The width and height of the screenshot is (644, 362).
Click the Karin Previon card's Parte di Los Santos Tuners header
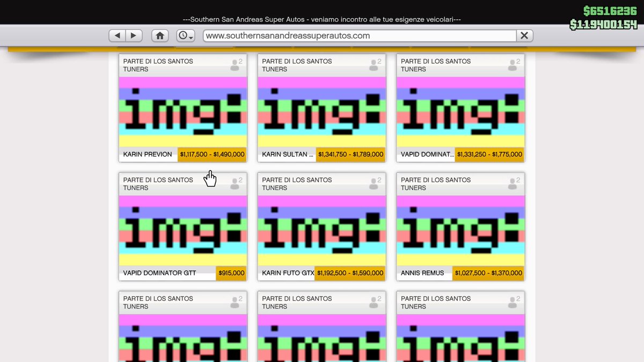(158, 65)
